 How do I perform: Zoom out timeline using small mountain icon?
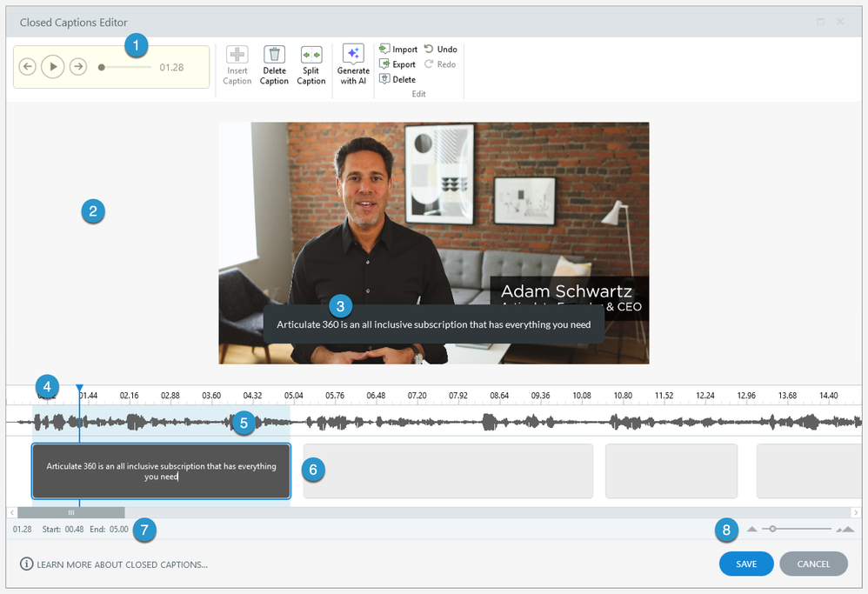tap(752, 529)
